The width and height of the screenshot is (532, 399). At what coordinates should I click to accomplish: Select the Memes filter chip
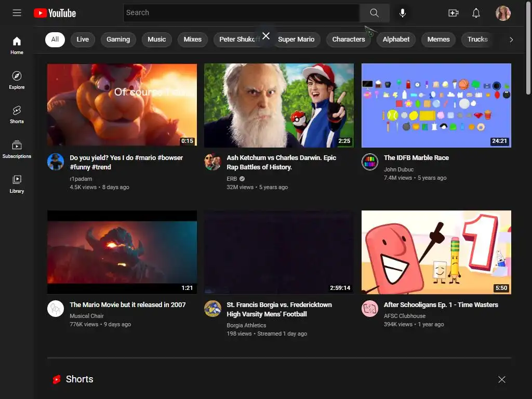[438, 39]
